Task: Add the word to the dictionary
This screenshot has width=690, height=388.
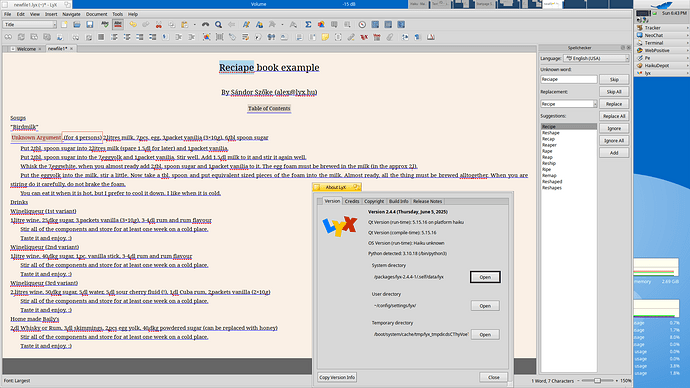Action: click(614, 153)
